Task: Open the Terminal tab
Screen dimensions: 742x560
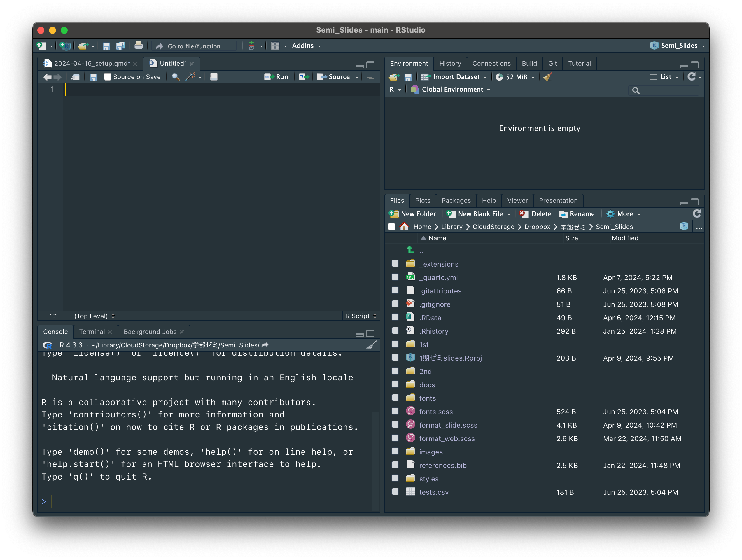Action: click(92, 332)
